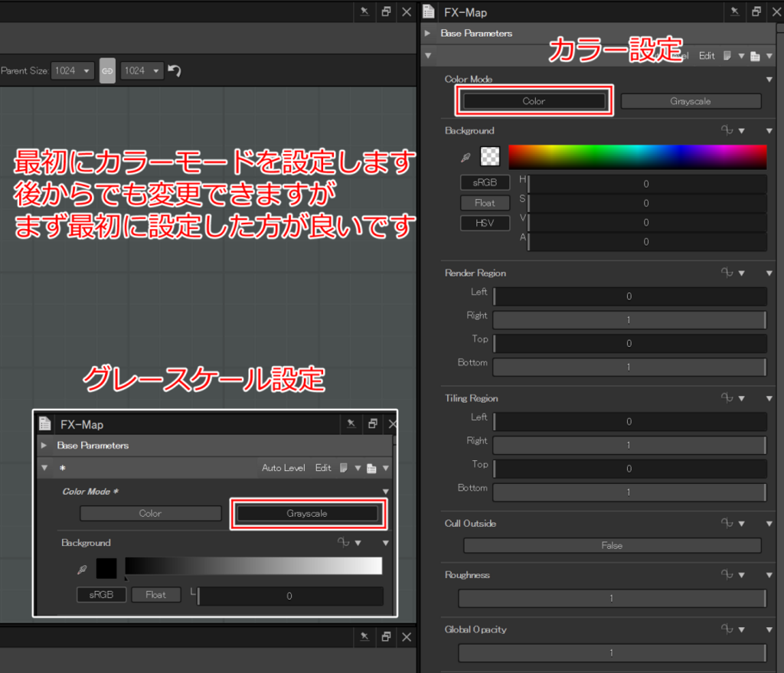
Task: Click the pop-out icon on the FX-Map panel
Action: 756,11
